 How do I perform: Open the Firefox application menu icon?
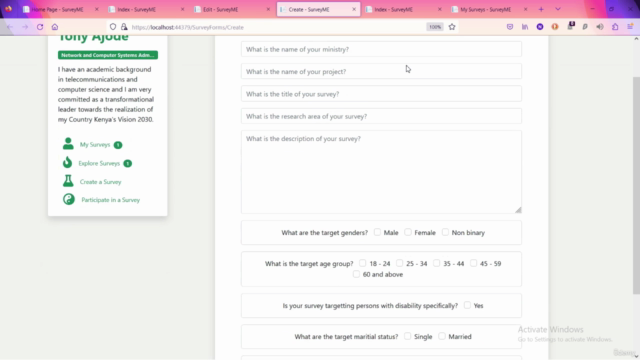(630, 27)
